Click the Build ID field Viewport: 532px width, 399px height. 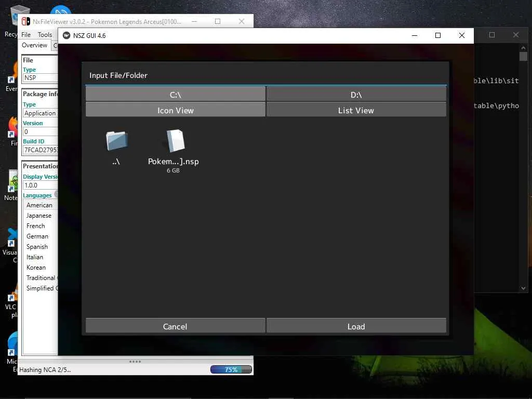41,150
